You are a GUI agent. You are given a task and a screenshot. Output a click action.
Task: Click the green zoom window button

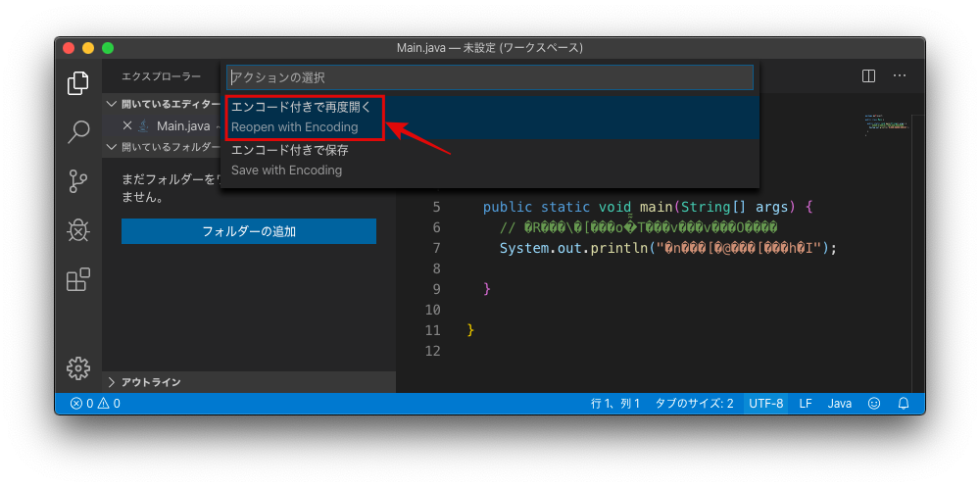[108, 47]
